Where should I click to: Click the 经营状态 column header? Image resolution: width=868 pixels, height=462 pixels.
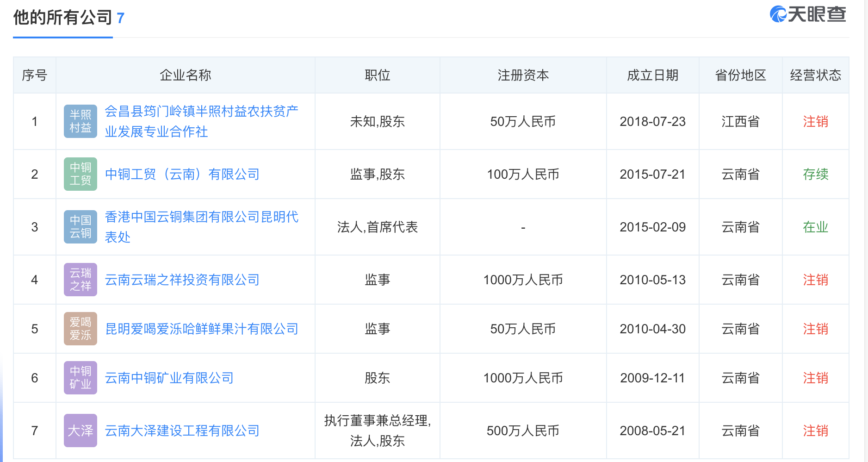(816, 75)
